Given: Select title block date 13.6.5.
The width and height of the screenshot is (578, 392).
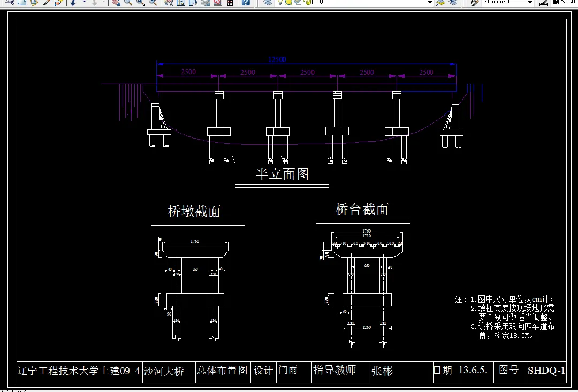Looking at the screenshot, I should click(x=473, y=370).
